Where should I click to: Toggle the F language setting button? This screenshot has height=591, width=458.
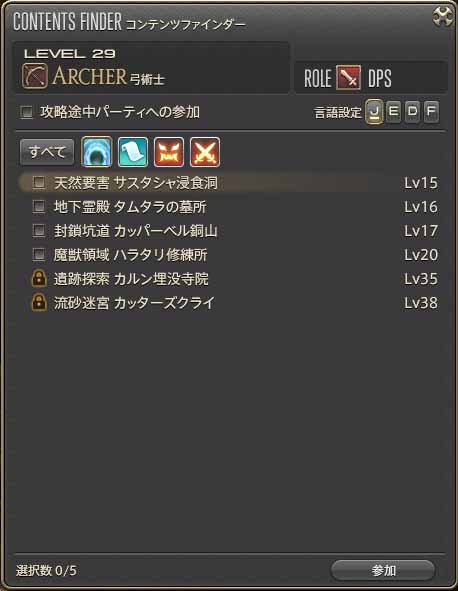pos(431,112)
